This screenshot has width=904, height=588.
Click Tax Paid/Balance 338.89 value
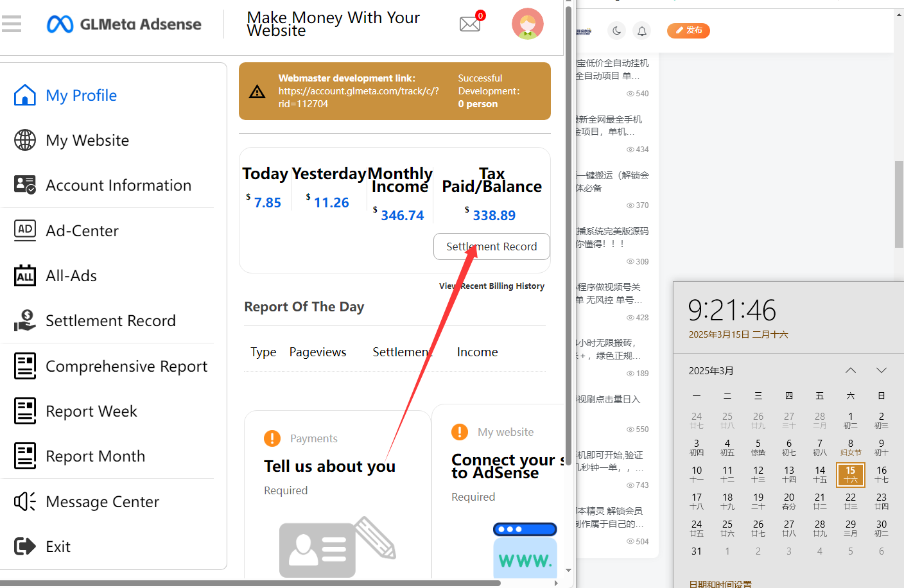pyautogui.click(x=494, y=215)
